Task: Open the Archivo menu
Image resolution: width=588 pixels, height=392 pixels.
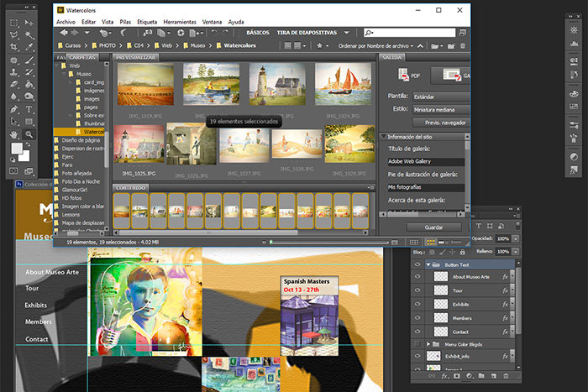Action: (66, 22)
